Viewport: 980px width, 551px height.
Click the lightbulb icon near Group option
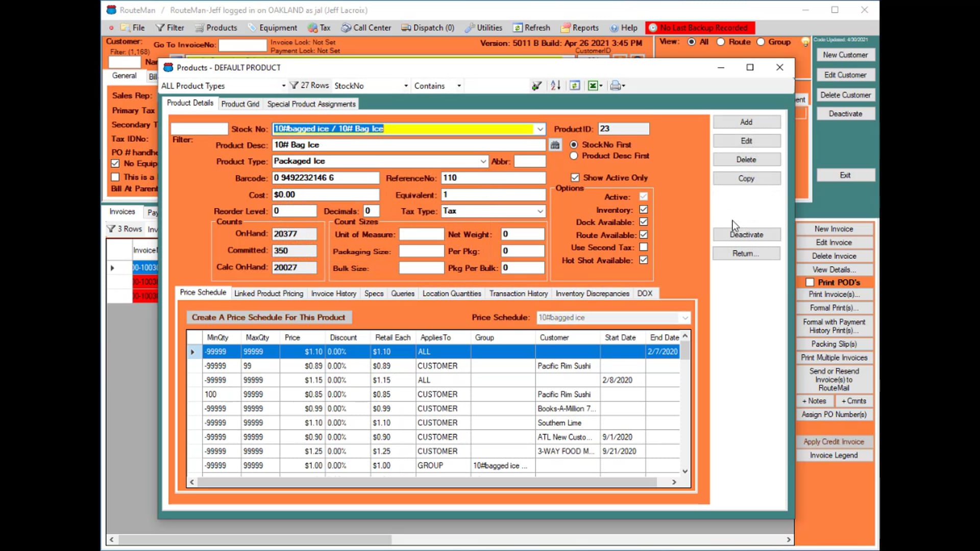805,42
